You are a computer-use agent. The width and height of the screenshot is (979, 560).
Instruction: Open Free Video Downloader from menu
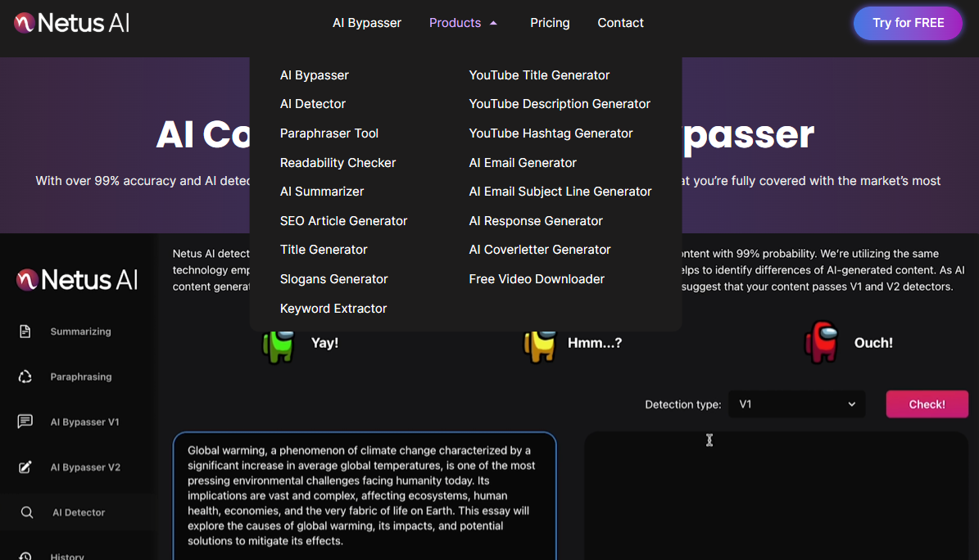tap(537, 279)
